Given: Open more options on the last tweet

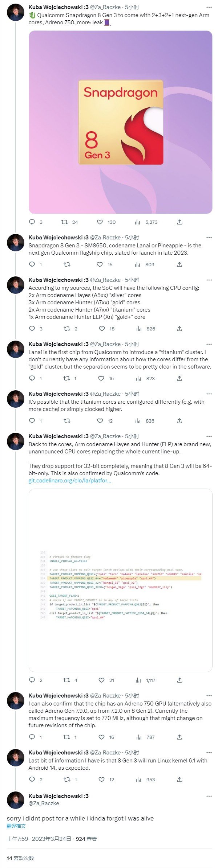Looking at the screenshot, I should click(x=209, y=796).
